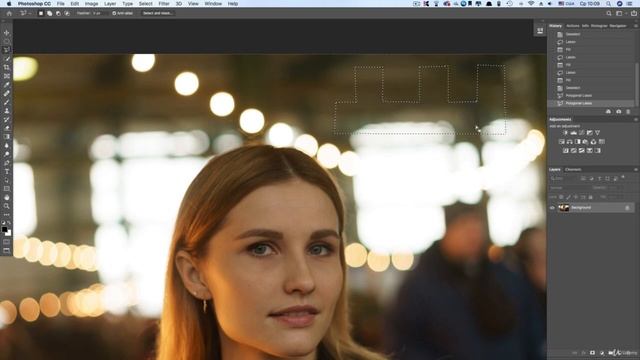Choose Add to selection mode icon
The width and height of the screenshot is (640, 360).
(49, 13)
